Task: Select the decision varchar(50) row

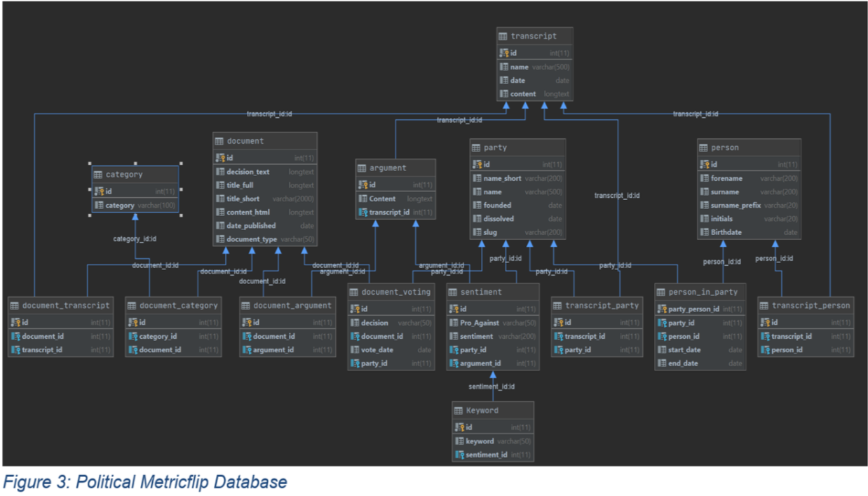Action: [391, 323]
